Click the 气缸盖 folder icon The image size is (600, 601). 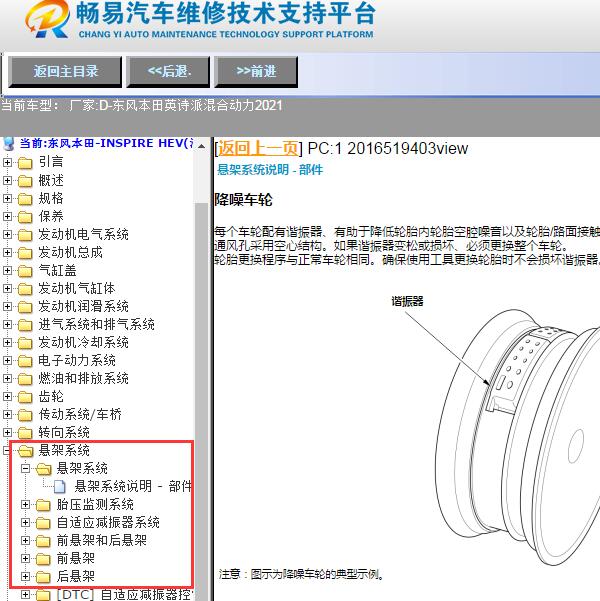point(25,271)
